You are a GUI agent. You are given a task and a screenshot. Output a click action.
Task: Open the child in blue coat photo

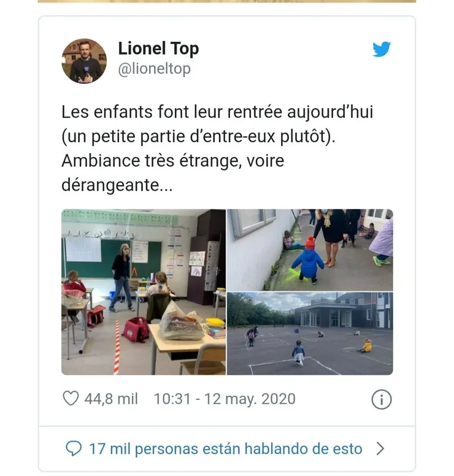pos(310,250)
